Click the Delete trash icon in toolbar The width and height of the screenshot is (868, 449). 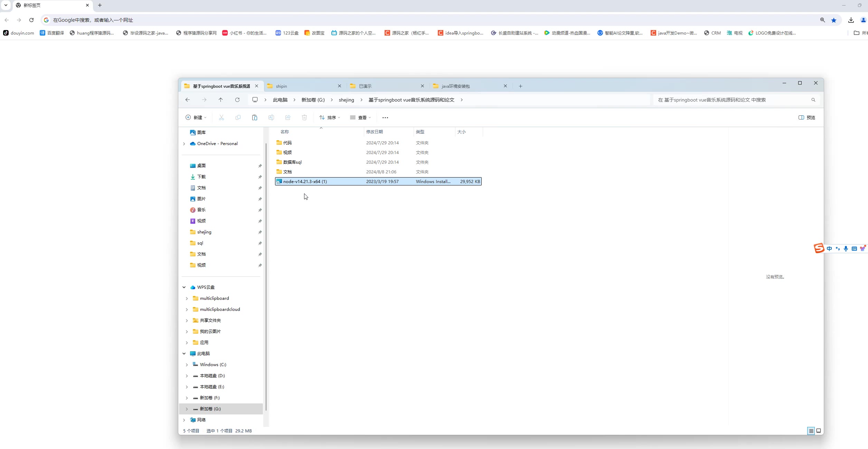click(x=304, y=117)
